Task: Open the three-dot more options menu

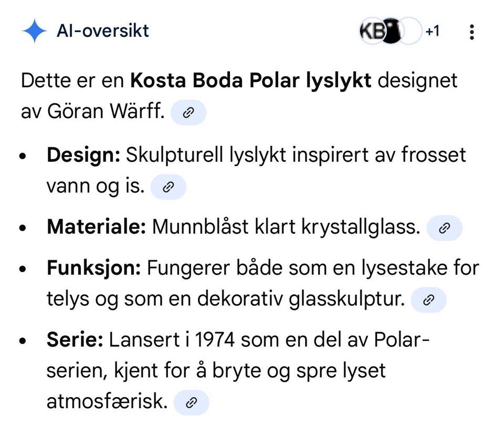Action: pyautogui.click(x=471, y=32)
